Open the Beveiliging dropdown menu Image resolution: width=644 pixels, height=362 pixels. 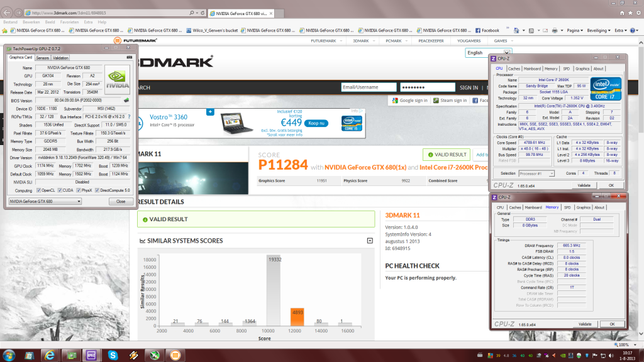[599, 30]
